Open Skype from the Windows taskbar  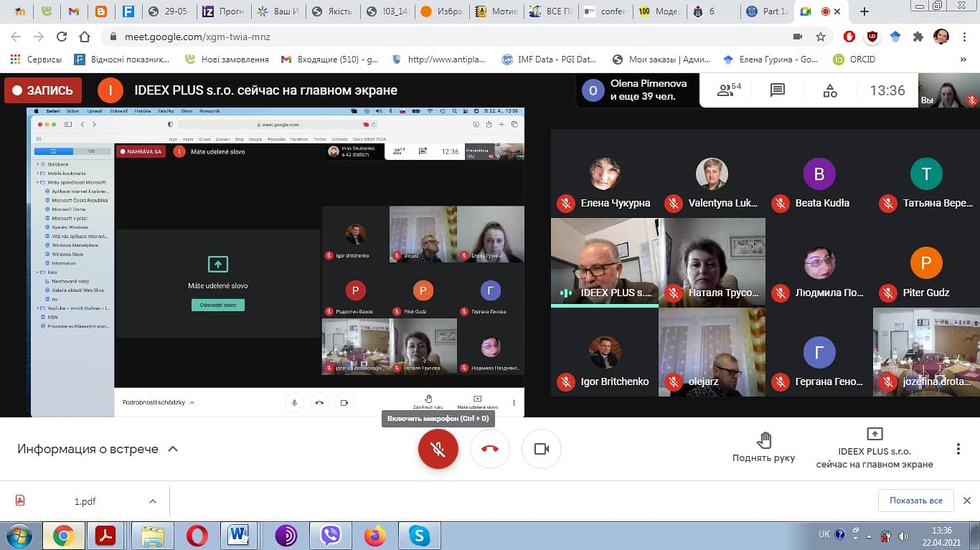click(x=420, y=536)
